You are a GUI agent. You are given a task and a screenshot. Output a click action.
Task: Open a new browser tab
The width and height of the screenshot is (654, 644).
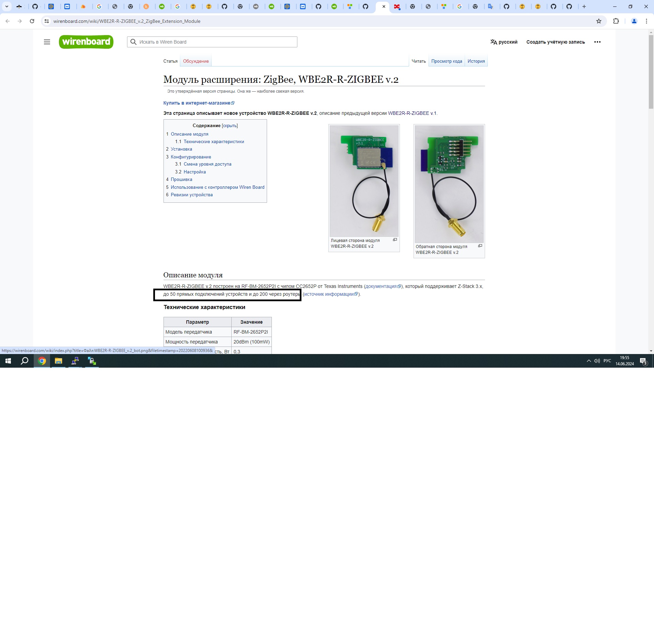point(584,6)
